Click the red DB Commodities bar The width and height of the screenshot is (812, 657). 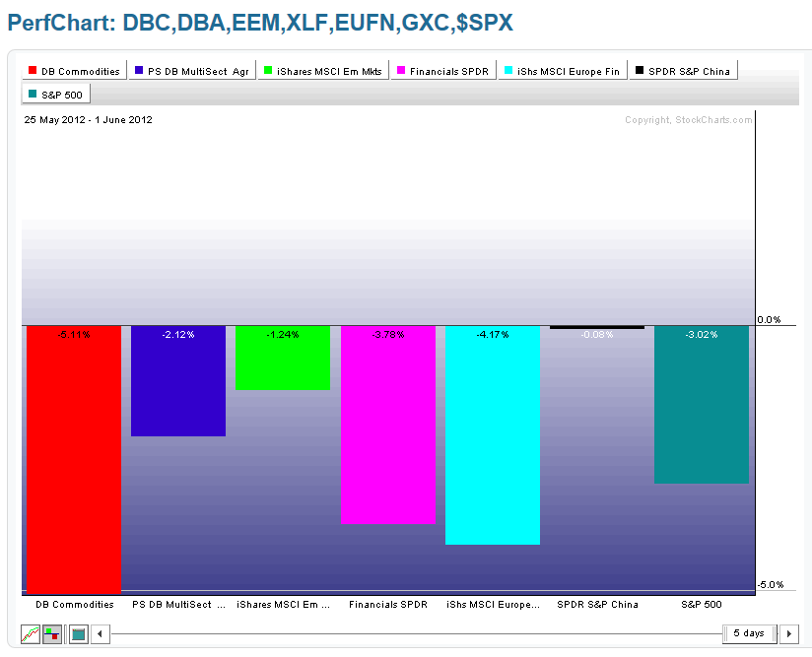tap(74, 460)
